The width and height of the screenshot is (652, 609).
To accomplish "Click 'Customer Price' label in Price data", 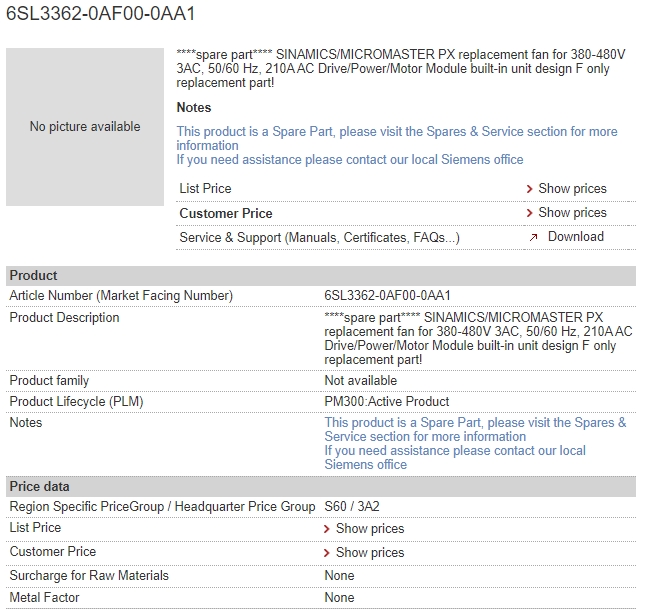I will 52,552.
